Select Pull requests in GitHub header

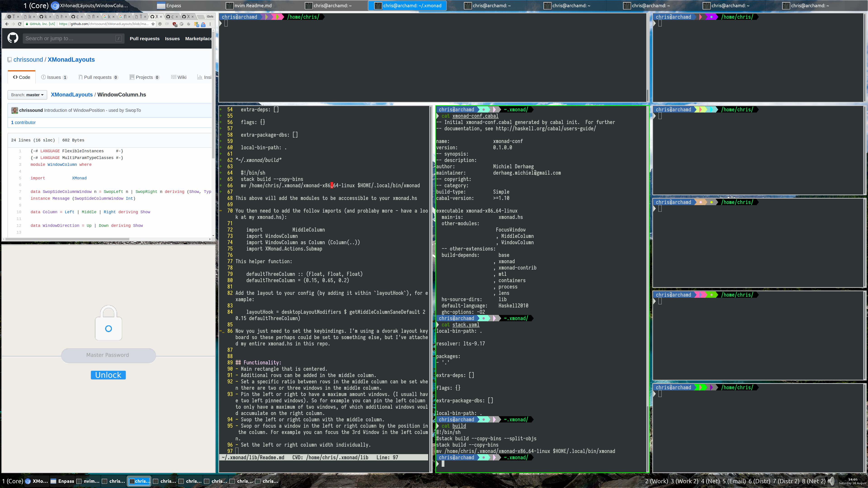click(x=145, y=38)
